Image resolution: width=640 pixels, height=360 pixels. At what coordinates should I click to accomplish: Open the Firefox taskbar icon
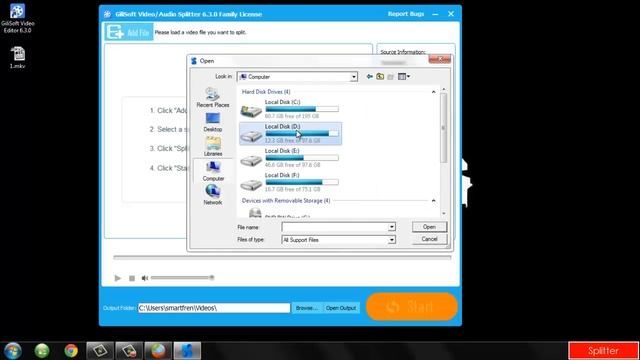coord(158,351)
